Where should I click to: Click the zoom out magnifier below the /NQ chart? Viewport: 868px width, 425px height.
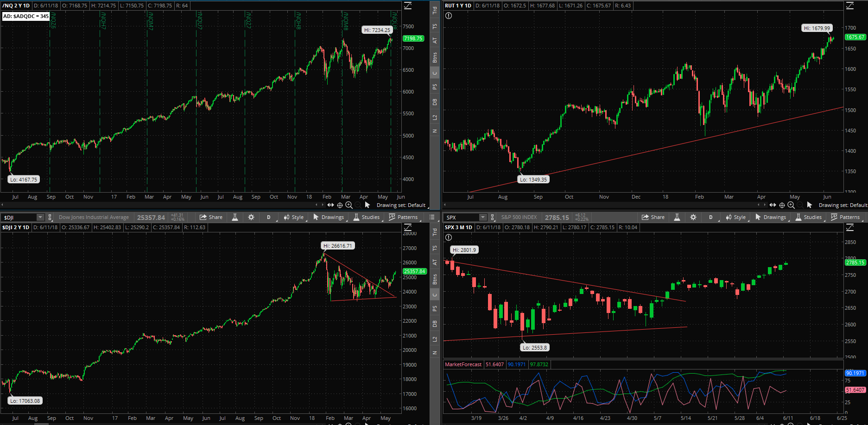[358, 205]
